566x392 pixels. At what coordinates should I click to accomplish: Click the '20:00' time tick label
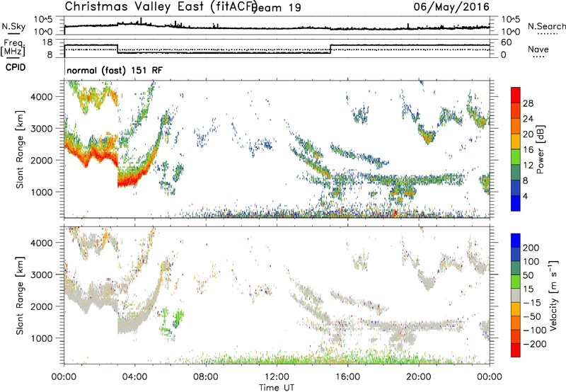click(418, 377)
